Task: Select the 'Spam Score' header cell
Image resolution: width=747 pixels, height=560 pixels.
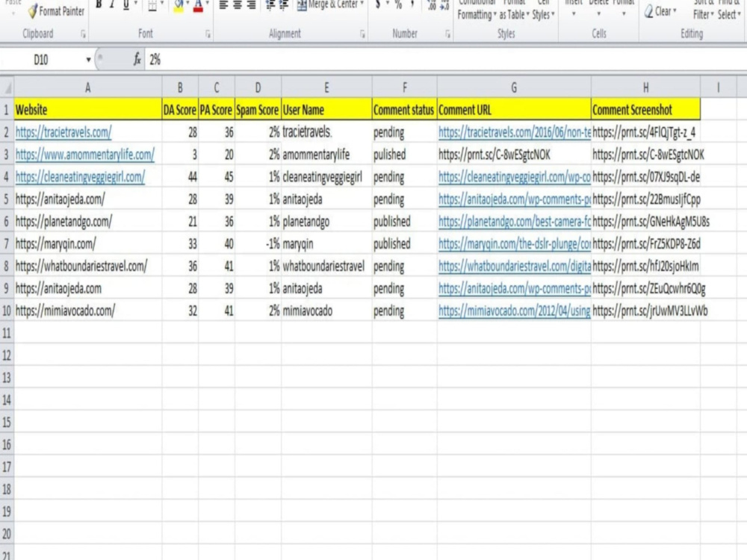Action: click(x=258, y=110)
